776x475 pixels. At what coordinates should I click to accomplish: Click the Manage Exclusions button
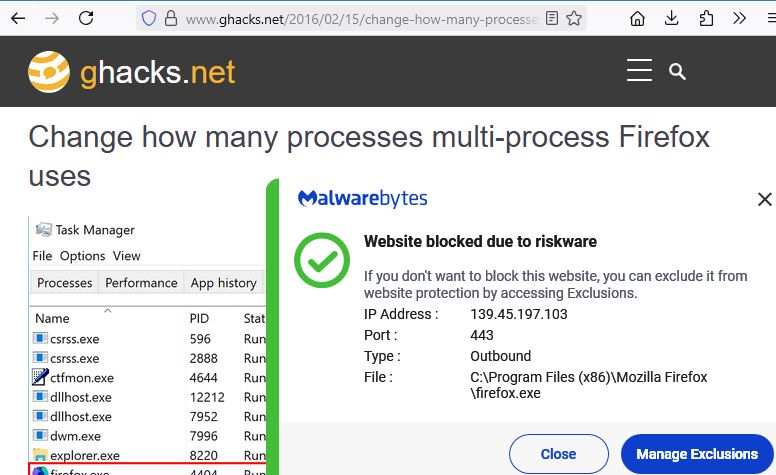[697, 454]
